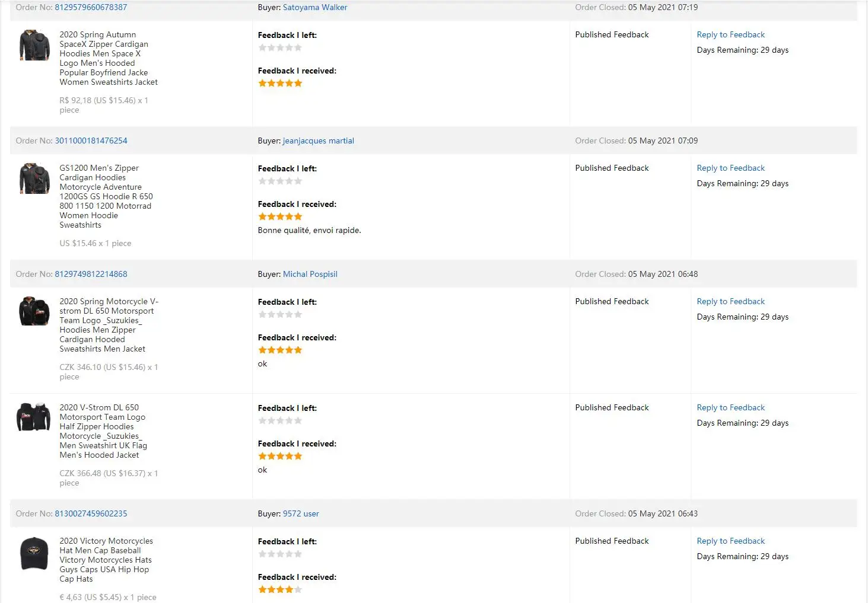Click empty left-feedback stars for Victory hat

[280, 554]
